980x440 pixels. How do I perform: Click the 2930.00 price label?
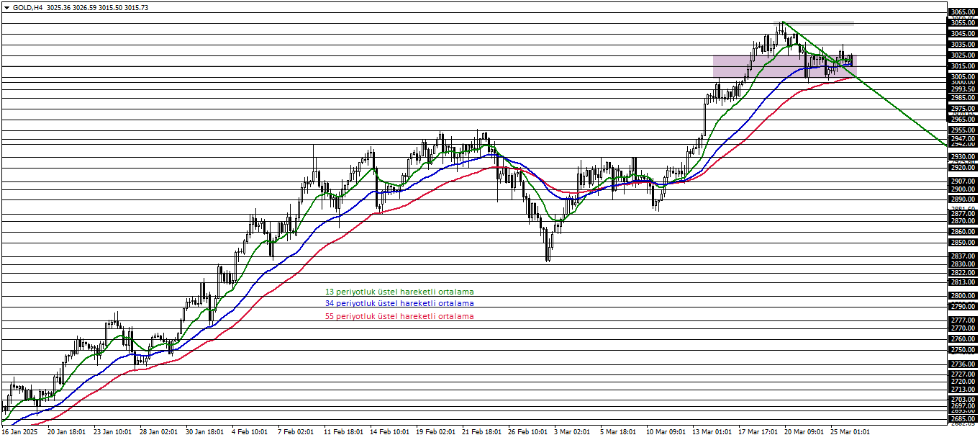(963, 157)
